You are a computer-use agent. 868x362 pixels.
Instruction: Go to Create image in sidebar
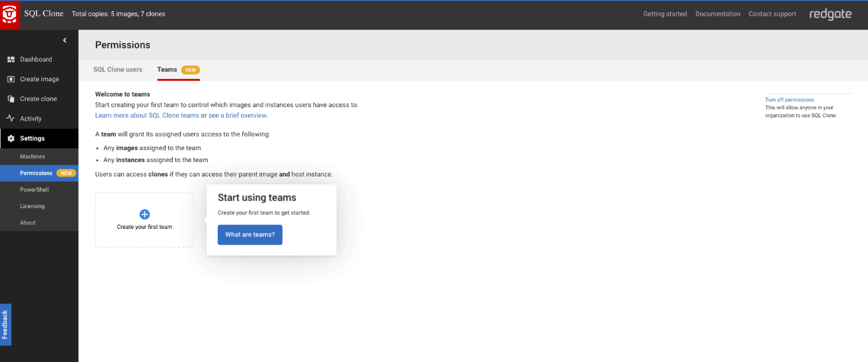coord(39,79)
